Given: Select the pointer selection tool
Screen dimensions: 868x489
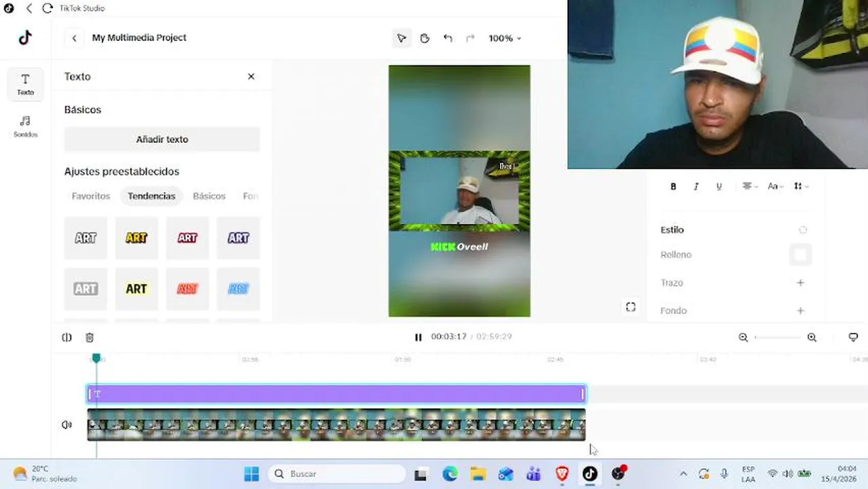Looking at the screenshot, I should click(x=401, y=38).
